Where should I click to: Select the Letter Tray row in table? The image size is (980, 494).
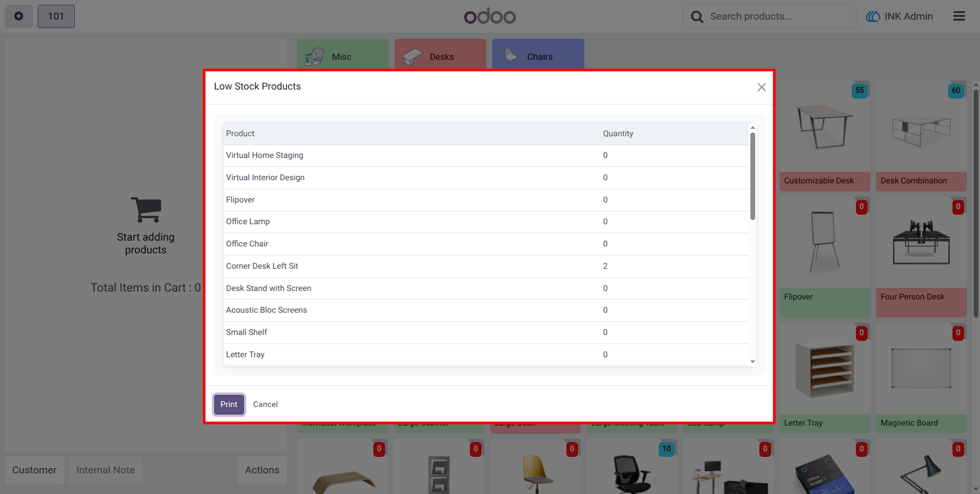[x=486, y=355]
